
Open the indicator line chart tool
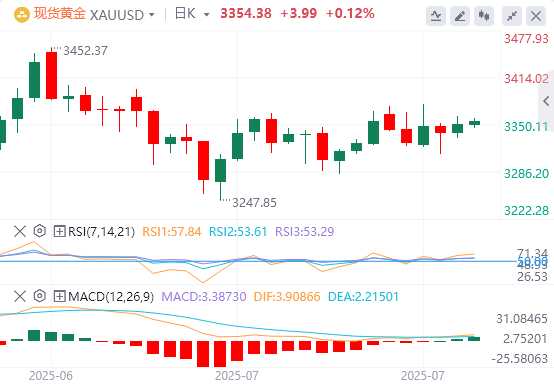point(436,16)
